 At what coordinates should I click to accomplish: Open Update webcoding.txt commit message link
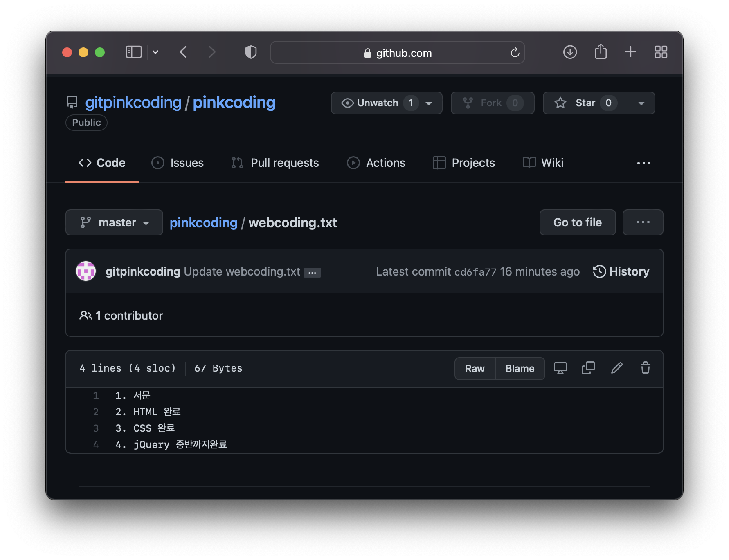pyautogui.click(x=242, y=271)
